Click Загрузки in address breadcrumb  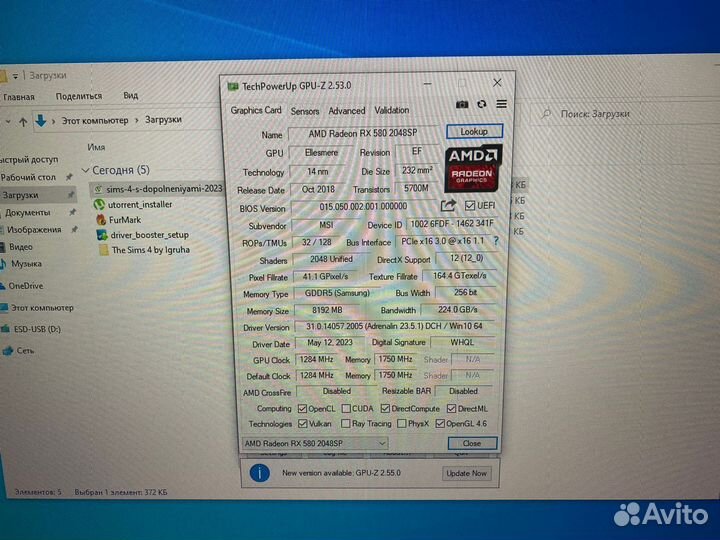pyautogui.click(x=163, y=119)
